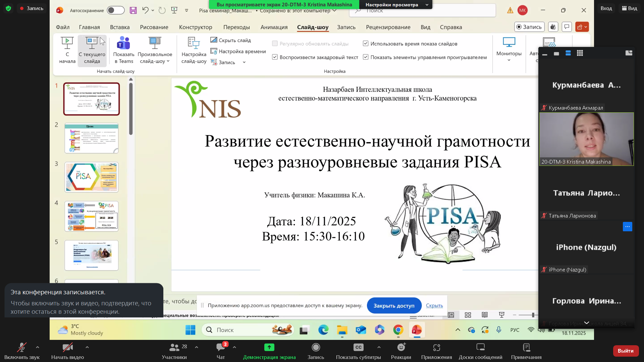Select slide 3 PISA thumbnail

(x=92, y=177)
